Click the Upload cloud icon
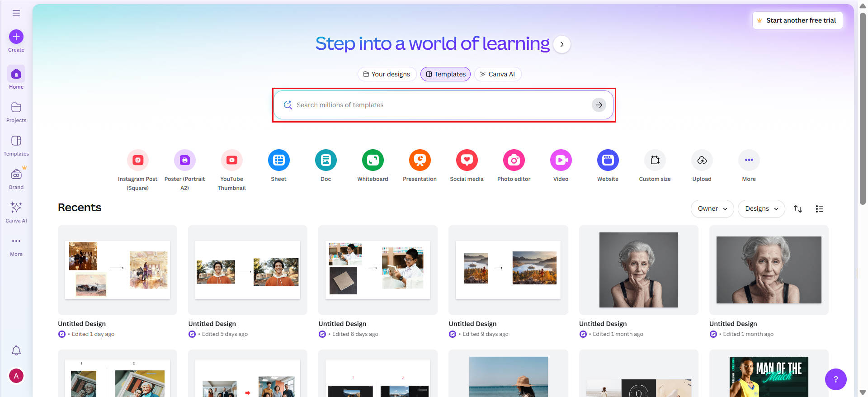The height and width of the screenshot is (397, 868). [x=702, y=160]
